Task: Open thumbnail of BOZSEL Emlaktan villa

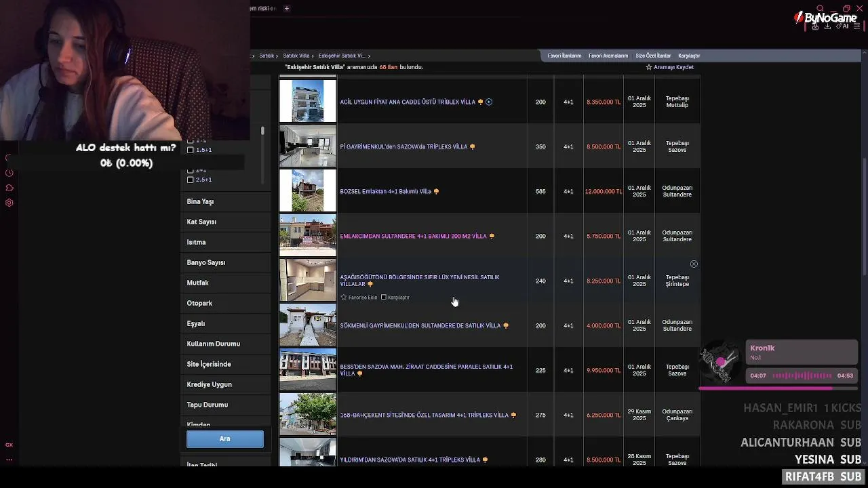Action: (308, 191)
